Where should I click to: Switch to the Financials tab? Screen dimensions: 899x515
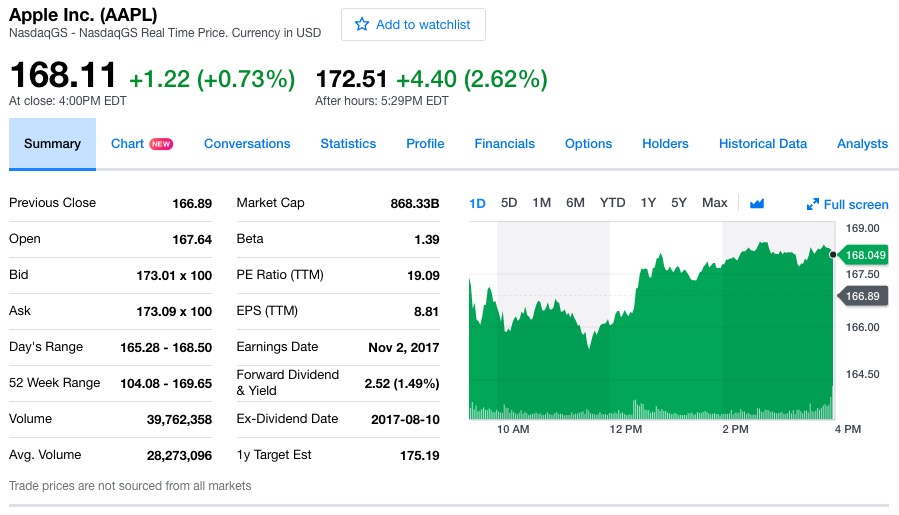point(505,144)
